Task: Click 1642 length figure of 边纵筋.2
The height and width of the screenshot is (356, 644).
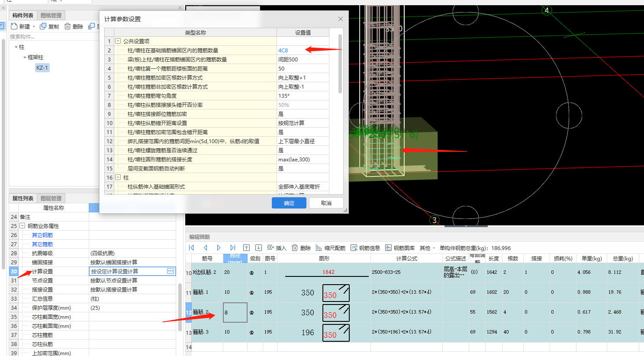Action: pos(328,272)
